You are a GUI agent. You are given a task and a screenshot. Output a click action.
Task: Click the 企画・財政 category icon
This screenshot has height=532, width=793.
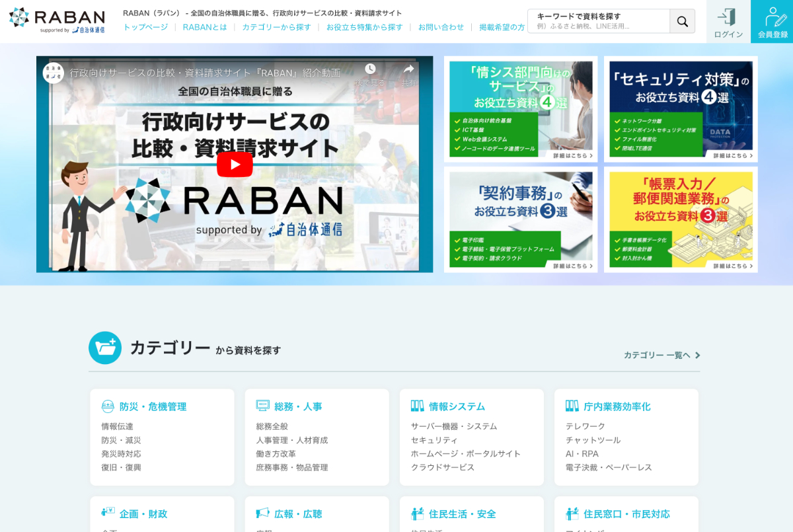coord(108,513)
